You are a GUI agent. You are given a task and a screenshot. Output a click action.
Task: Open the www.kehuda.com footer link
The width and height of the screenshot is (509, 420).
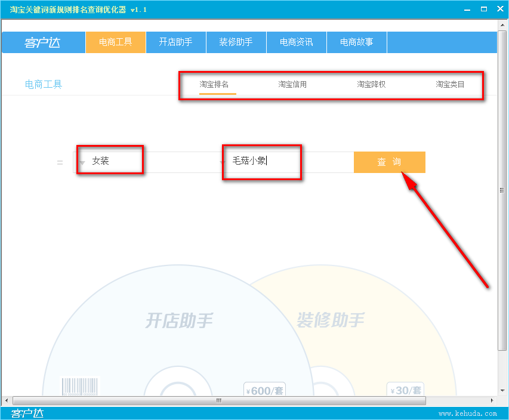pyautogui.click(x=468, y=413)
